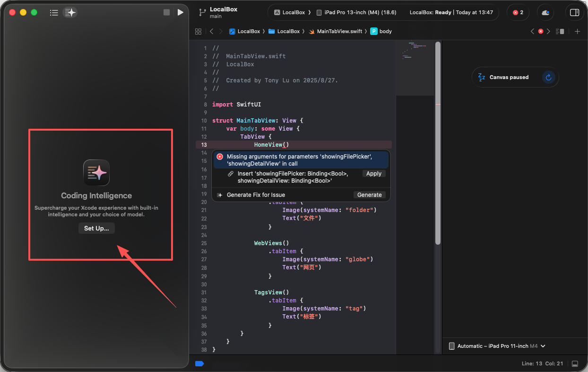
Task: Apply the suggested fix-it insertion
Action: 373,174
